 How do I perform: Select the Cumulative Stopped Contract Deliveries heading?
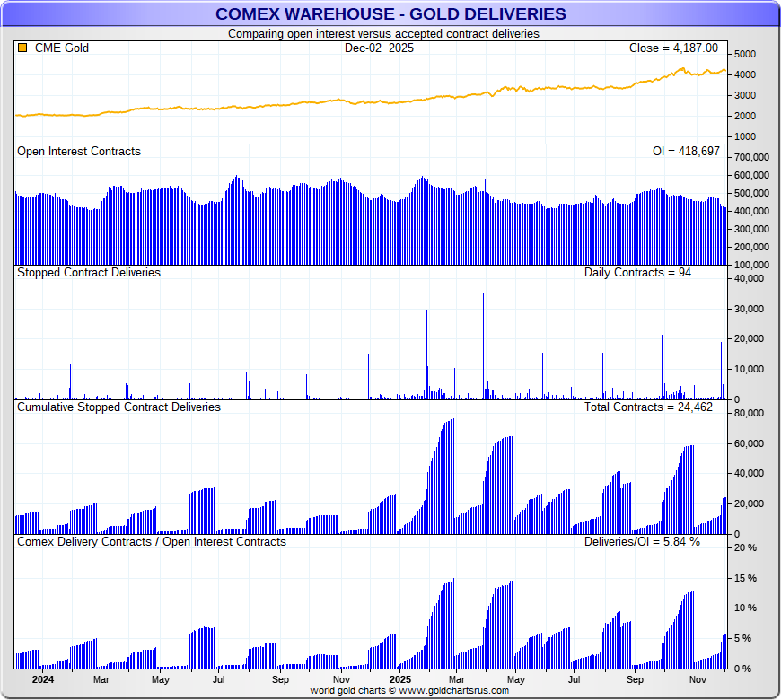[x=118, y=407]
